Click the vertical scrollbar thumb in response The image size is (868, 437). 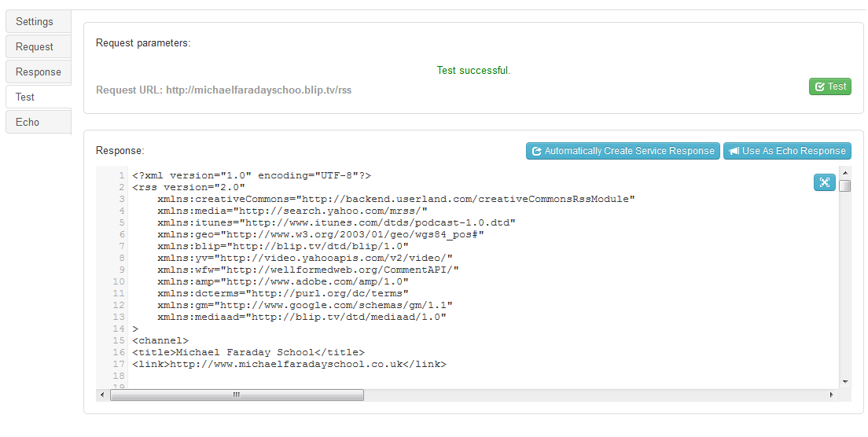(x=845, y=186)
